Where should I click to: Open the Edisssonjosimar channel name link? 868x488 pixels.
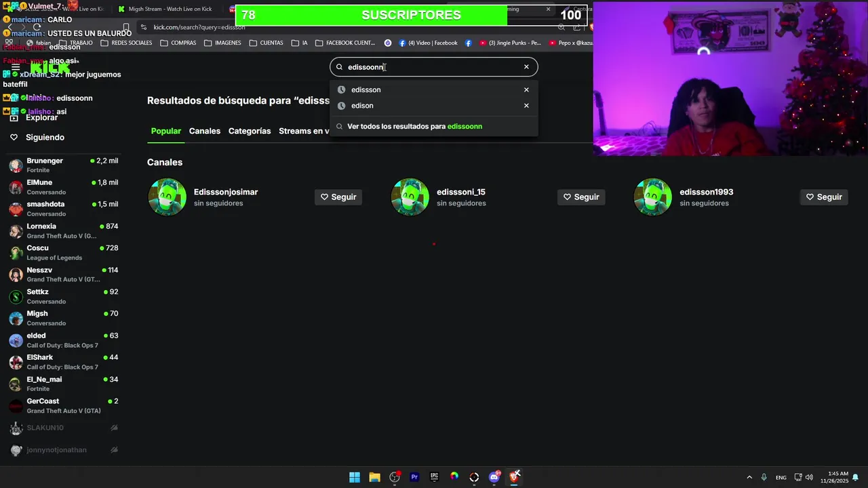(x=226, y=192)
